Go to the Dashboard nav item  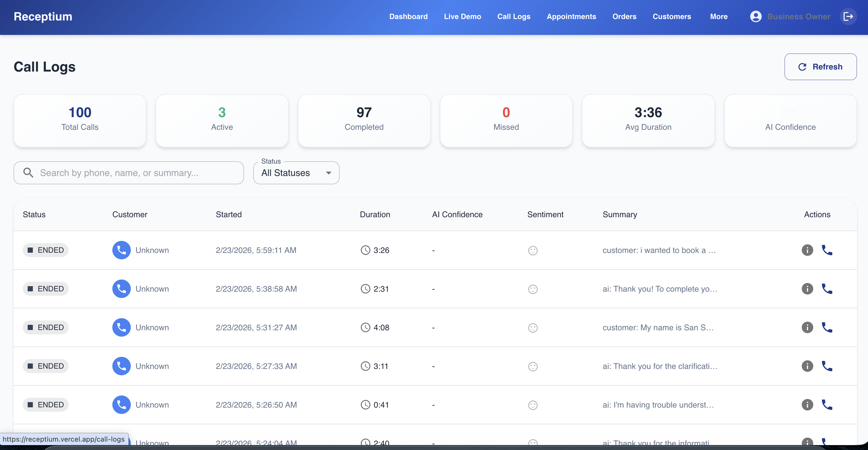tap(408, 16)
